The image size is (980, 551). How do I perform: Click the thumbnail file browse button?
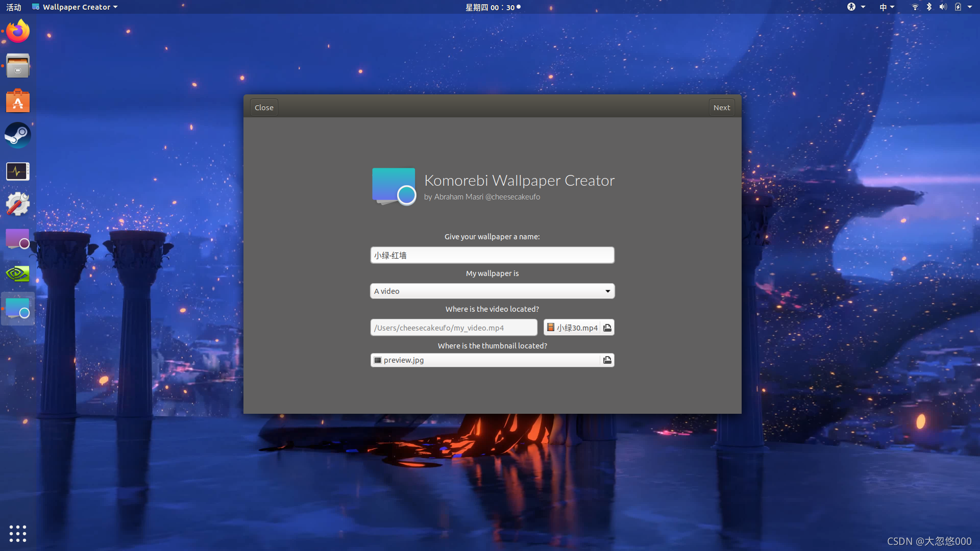606,359
